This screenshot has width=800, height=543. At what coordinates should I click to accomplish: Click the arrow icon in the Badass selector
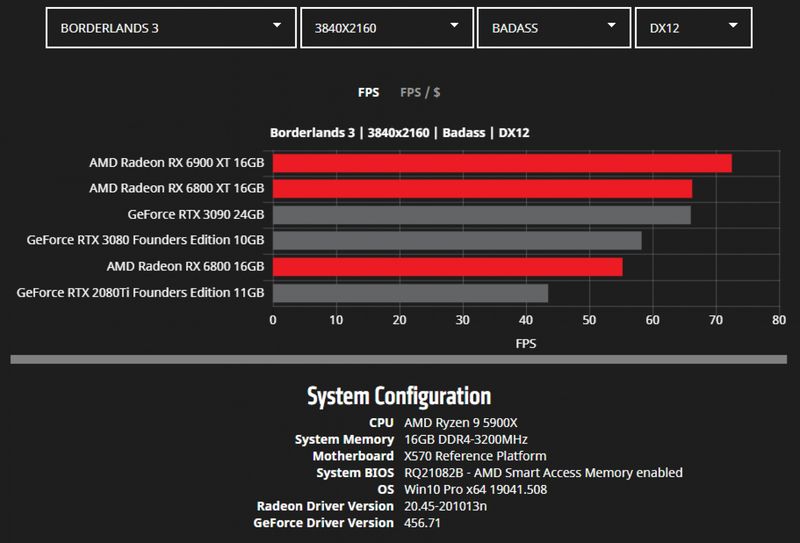(611, 25)
